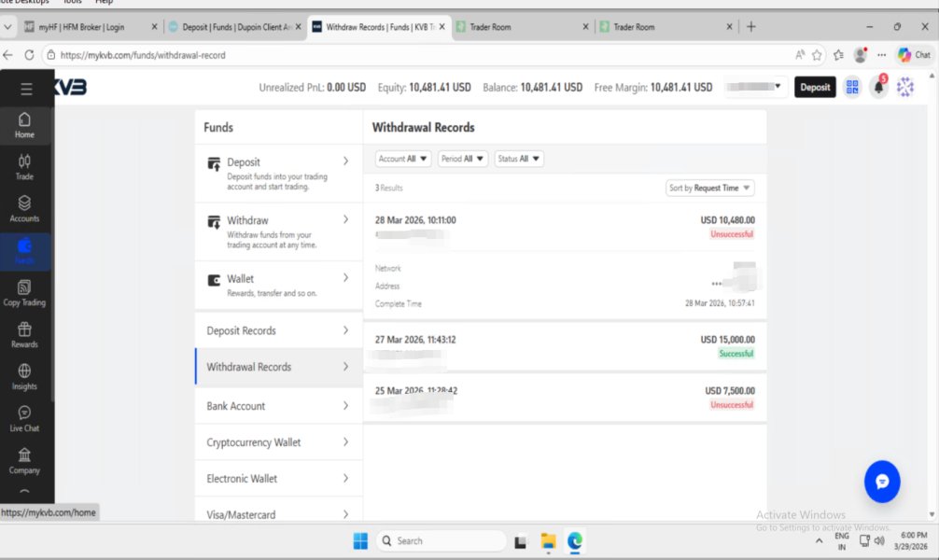Open the QR code icon in header

click(x=851, y=88)
